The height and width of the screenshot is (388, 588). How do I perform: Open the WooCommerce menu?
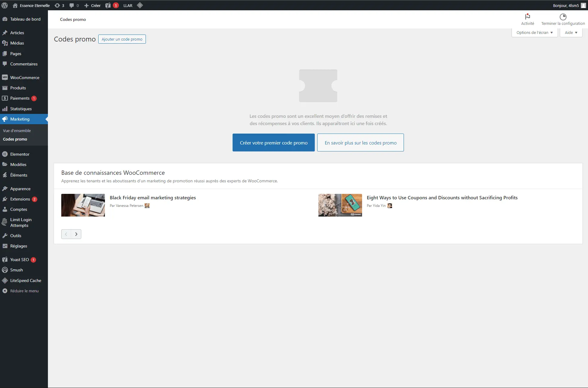point(24,78)
